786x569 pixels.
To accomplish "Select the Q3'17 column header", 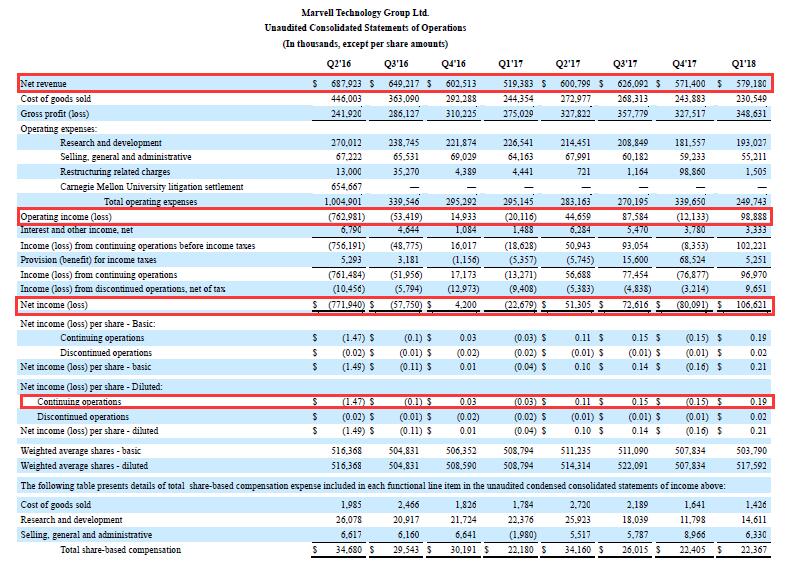I will (x=625, y=64).
